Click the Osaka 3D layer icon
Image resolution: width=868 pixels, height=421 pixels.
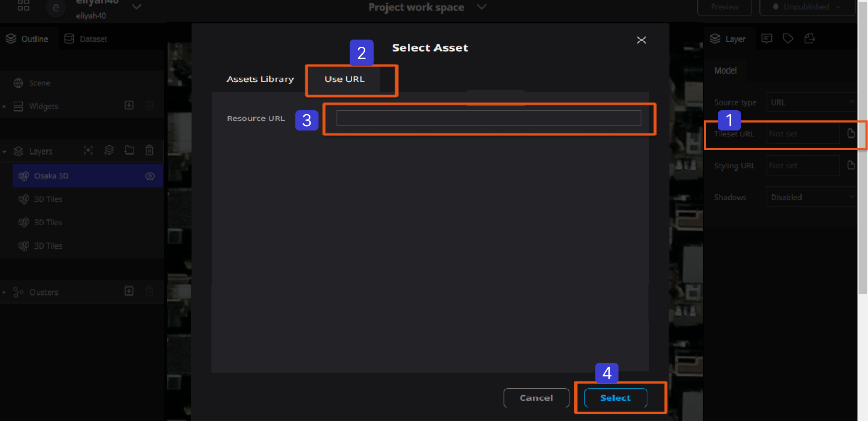pos(24,176)
